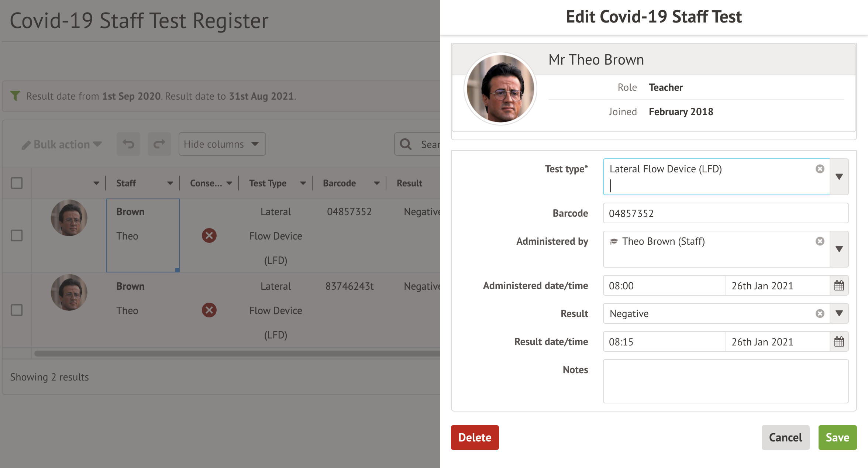Click the green Save button
This screenshot has width=868, height=468.
[837, 437]
